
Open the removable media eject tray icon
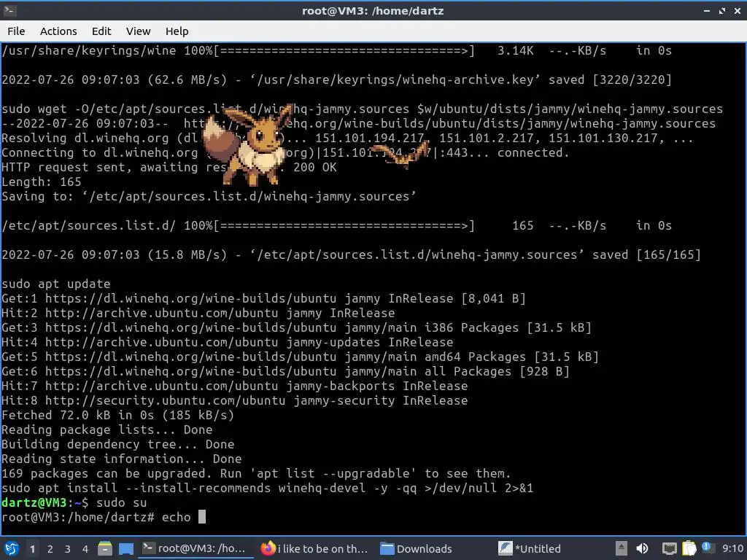[621, 548]
